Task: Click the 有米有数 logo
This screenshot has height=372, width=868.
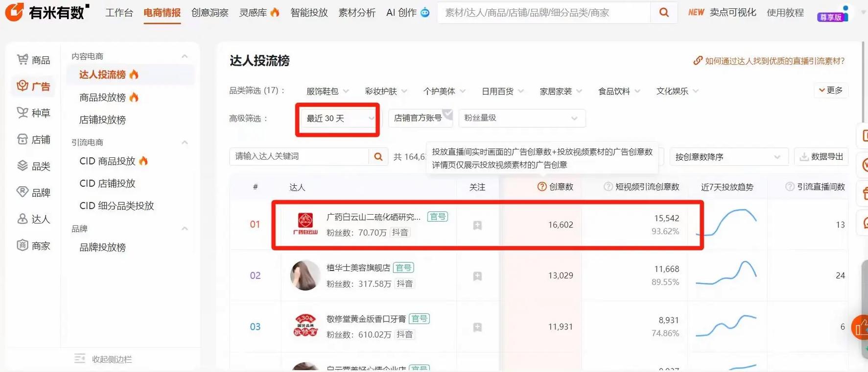Action: click(x=47, y=12)
